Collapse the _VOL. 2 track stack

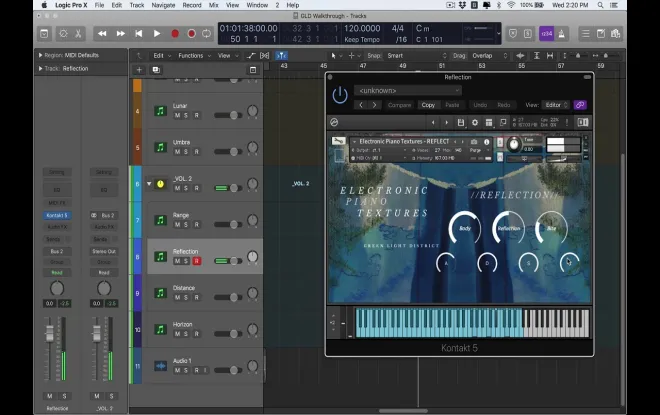[149, 184]
